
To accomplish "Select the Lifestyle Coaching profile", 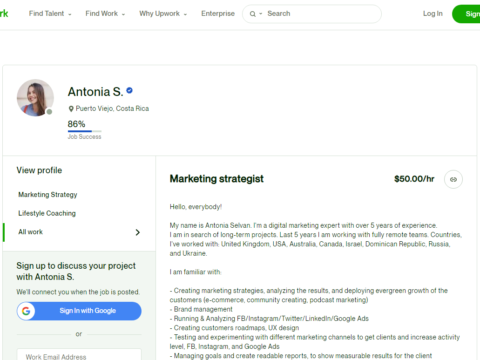I will (x=47, y=213).
